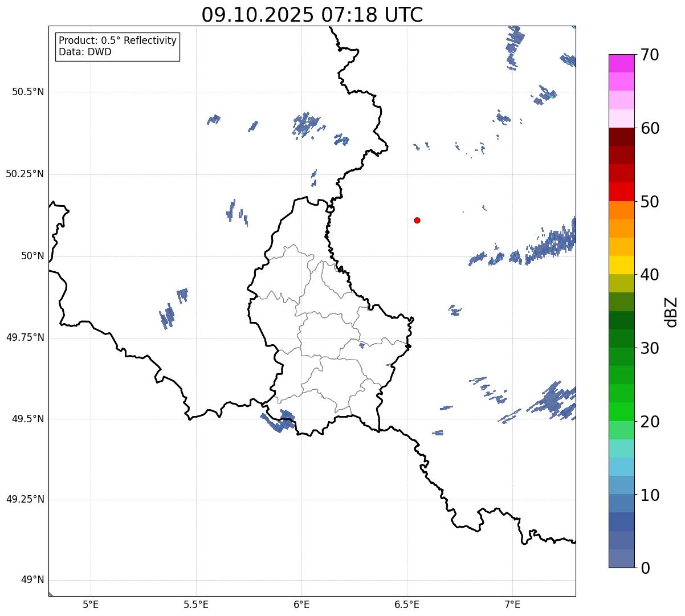The height and width of the screenshot is (616, 685).
Task: Click the colorbar value 40
Action: (650, 275)
